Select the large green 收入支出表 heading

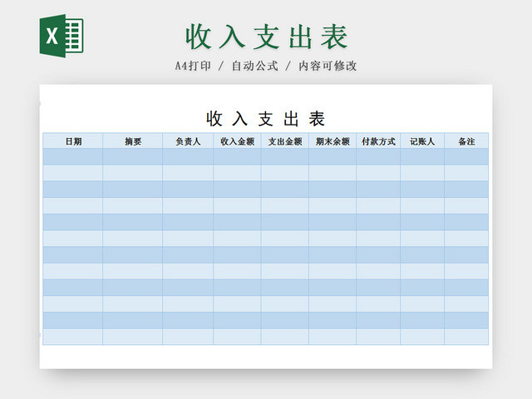[x=267, y=37]
